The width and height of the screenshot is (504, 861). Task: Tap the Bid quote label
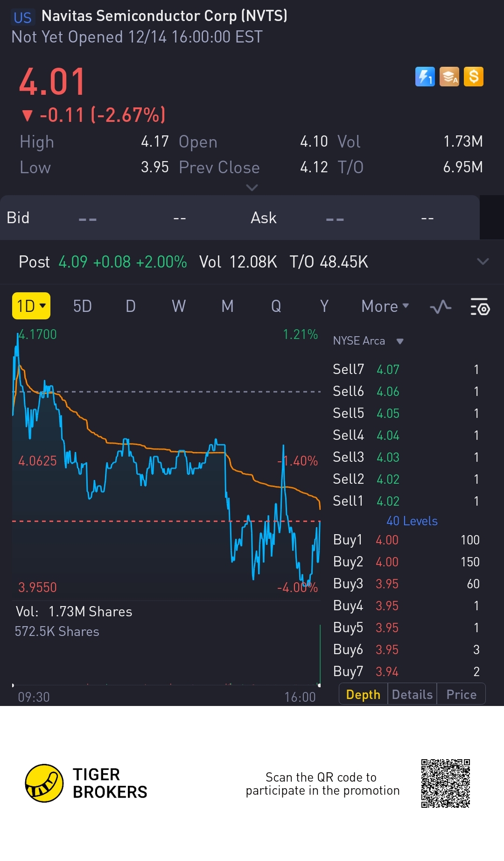click(x=18, y=218)
